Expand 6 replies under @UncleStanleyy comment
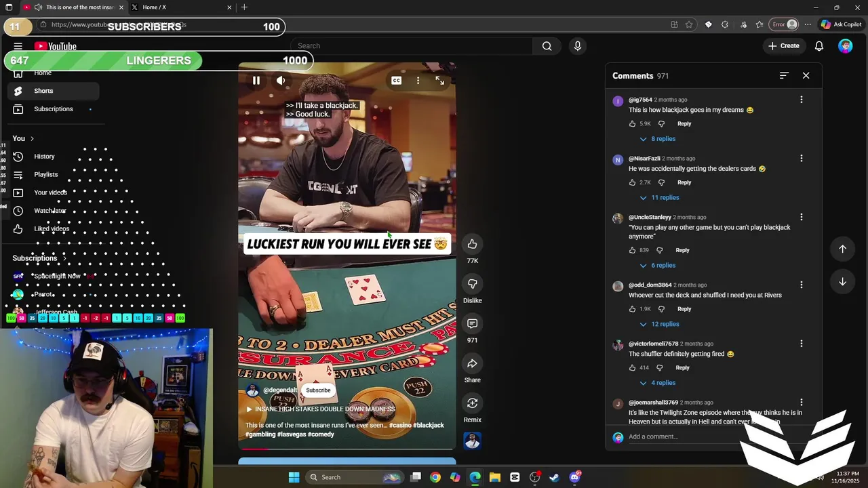The height and width of the screenshot is (488, 868). (657, 266)
